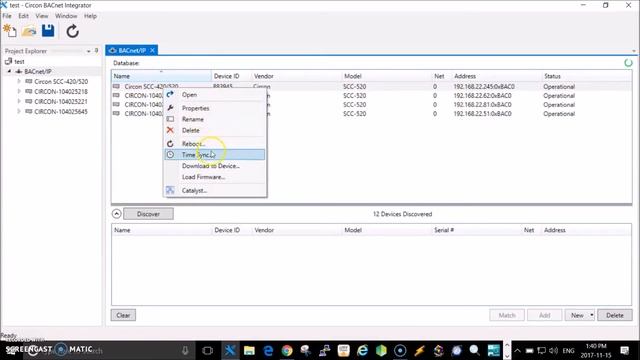Choose Load Firmware in context menu
Viewport: 640px width, 360px height.
click(x=215, y=177)
